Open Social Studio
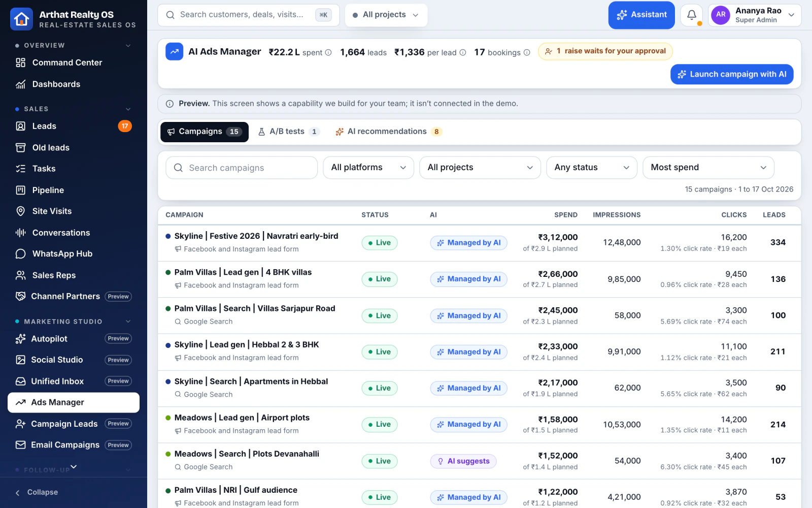812x508 pixels. point(74,360)
